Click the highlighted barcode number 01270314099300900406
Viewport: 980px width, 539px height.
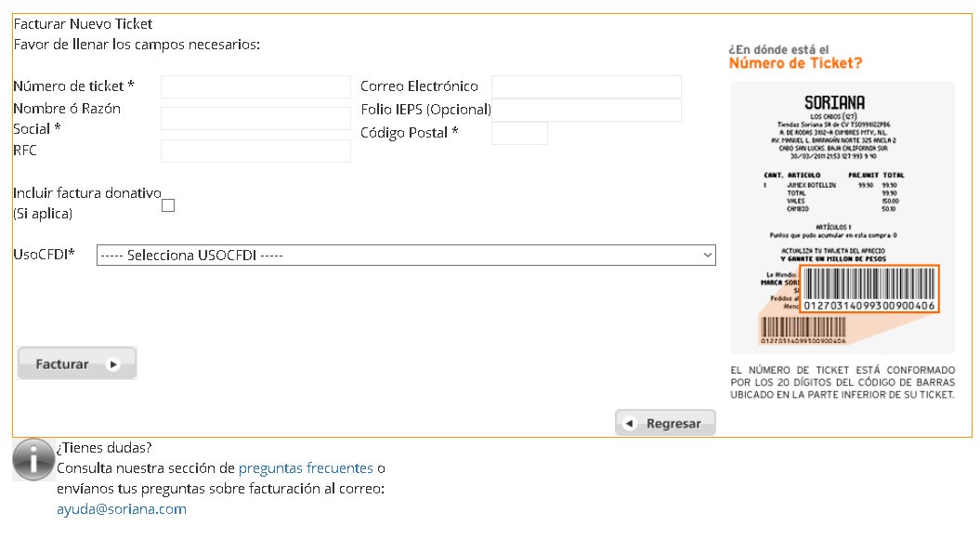869,306
